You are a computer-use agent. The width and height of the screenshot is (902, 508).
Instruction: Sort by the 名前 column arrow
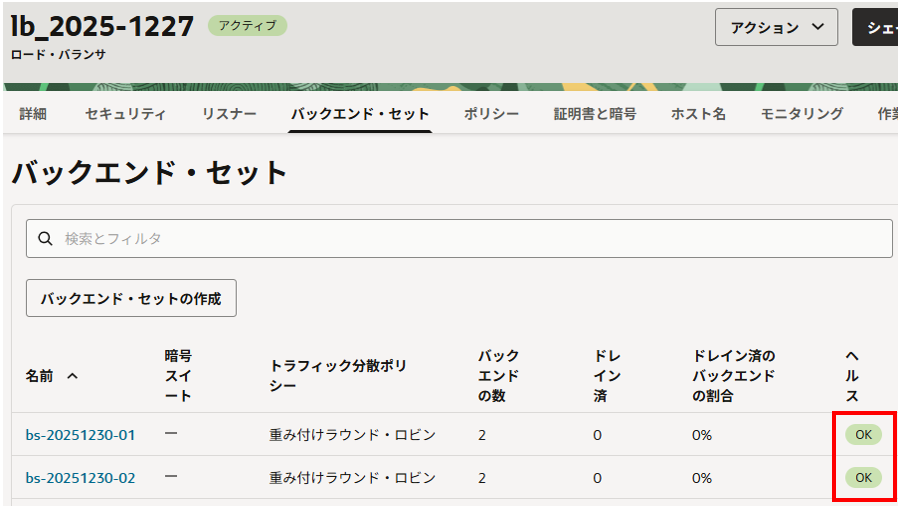coord(72,376)
